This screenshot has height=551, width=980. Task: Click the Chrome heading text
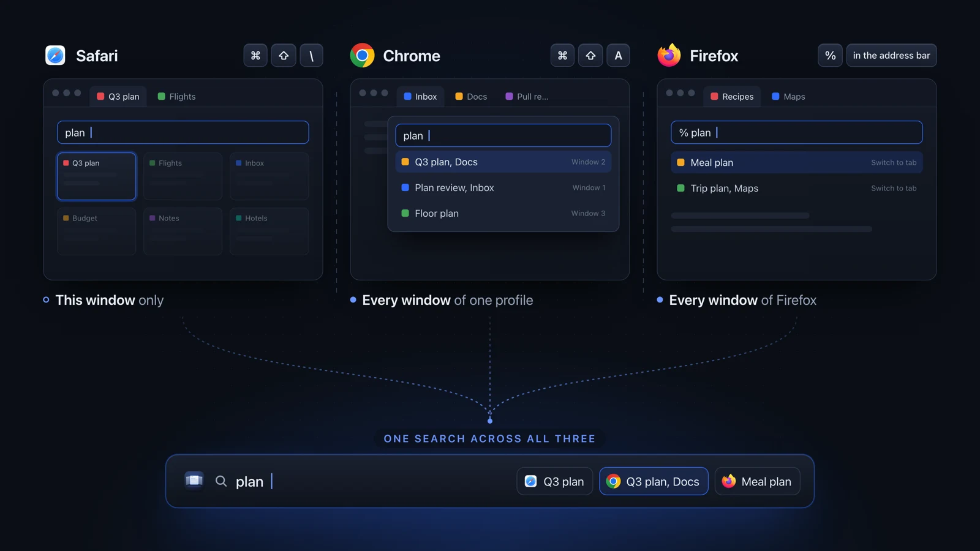[x=412, y=56]
